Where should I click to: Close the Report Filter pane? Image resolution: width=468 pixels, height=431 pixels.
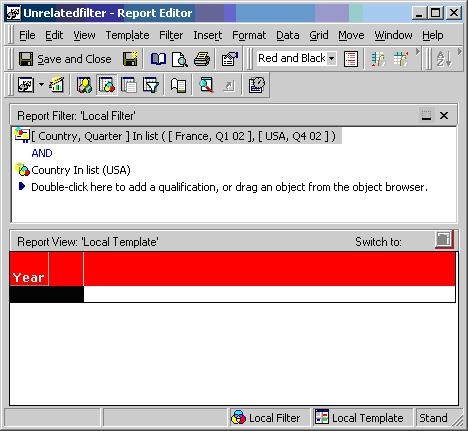(444, 116)
